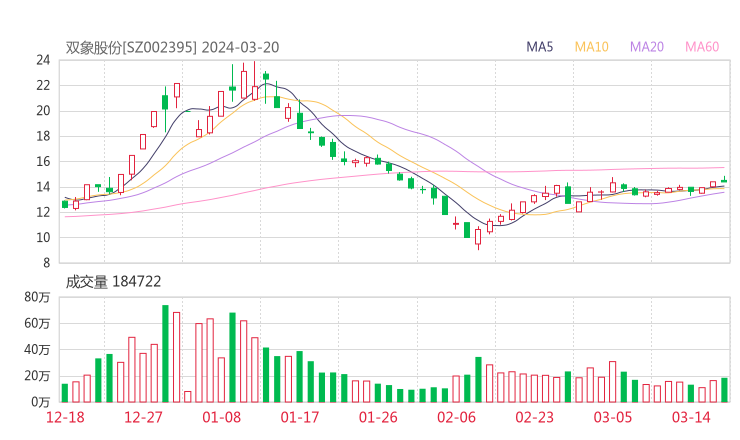
Task: Click the 01-17 date label
Action: tap(300, 417)
